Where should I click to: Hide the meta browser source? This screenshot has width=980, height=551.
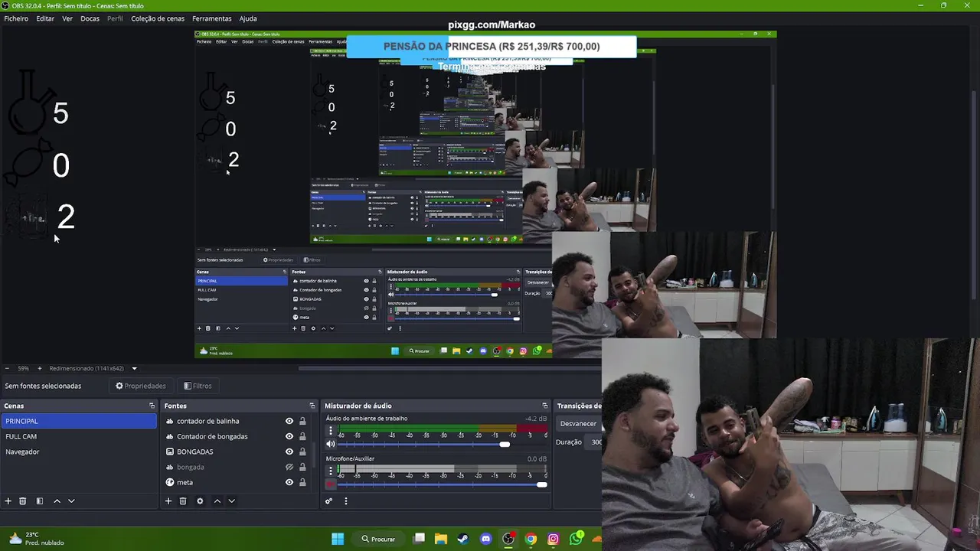coord(289,482)
